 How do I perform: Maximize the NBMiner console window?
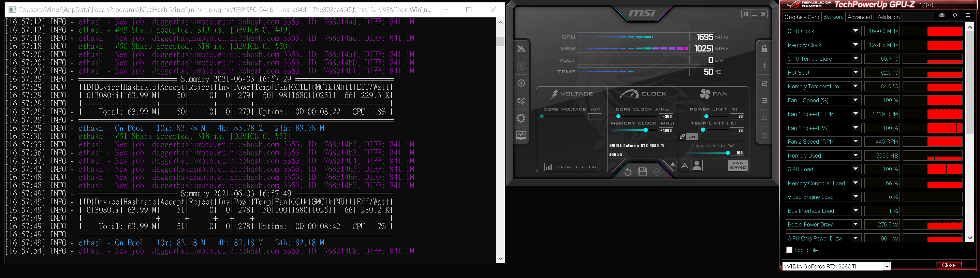(x=469, y=10)
